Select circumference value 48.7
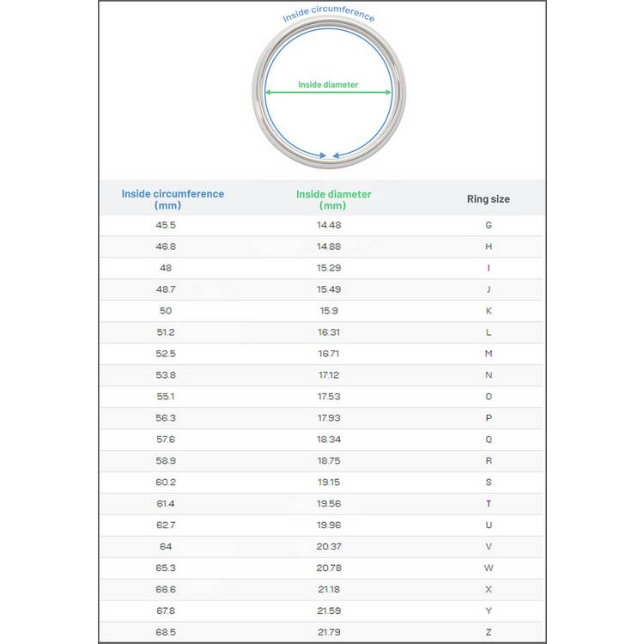Viewport: 644px width, 644px height. pos(166,289)
